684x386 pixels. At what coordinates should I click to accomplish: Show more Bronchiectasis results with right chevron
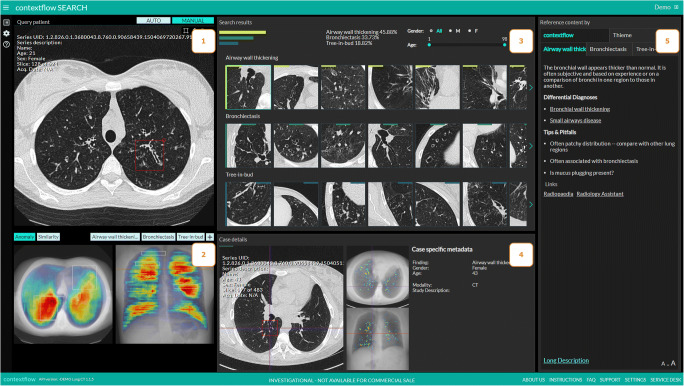click(531, 146)
